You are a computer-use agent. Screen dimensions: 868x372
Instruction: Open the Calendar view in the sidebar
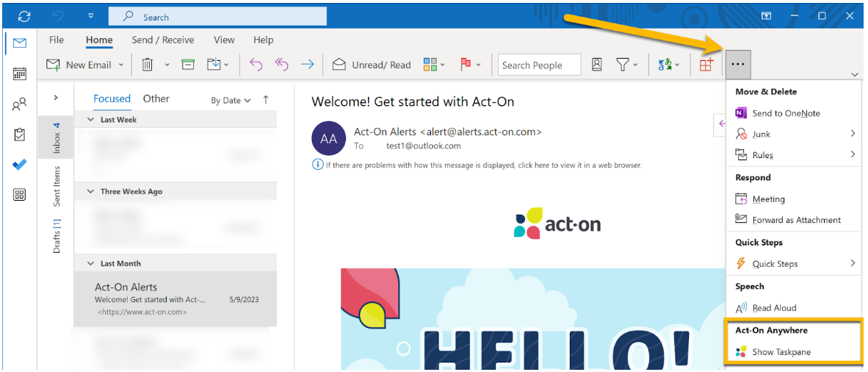tap(20, 74)
